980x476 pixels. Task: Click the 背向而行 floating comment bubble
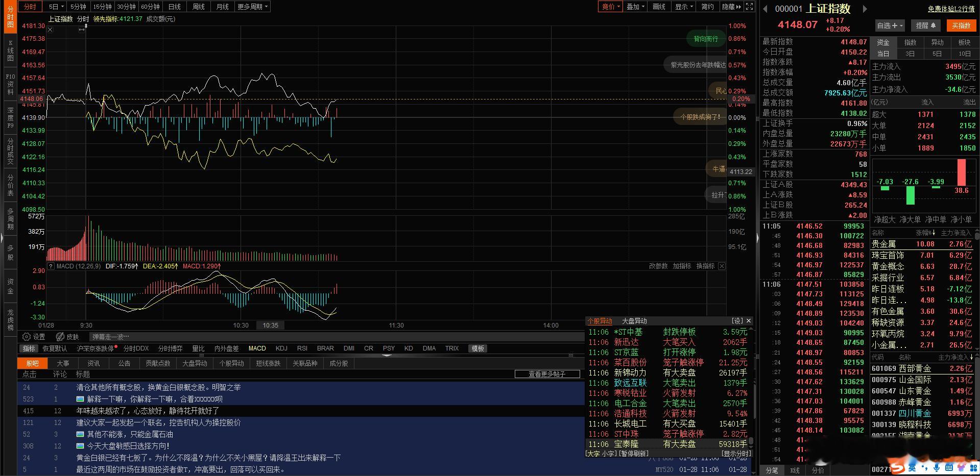coord(706,39)
